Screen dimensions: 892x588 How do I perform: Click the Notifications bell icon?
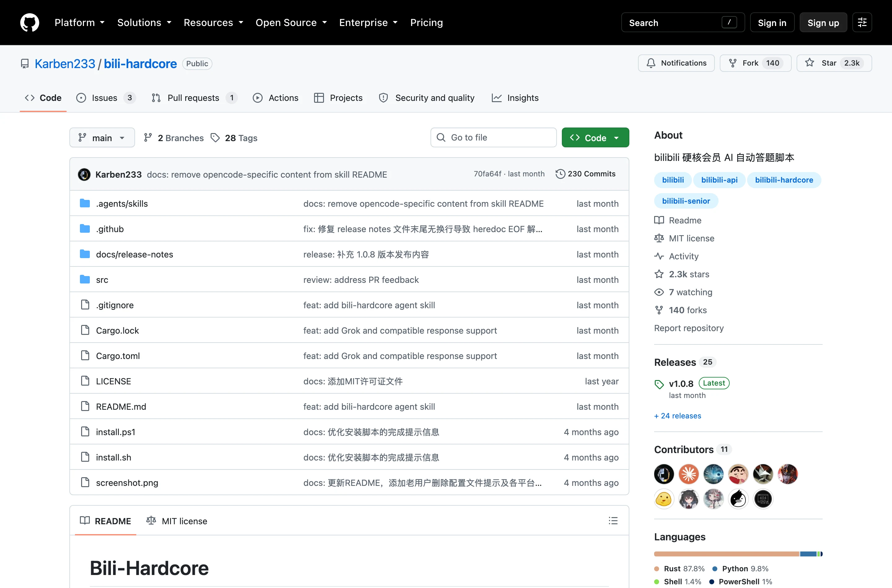[x=651, y=63]
